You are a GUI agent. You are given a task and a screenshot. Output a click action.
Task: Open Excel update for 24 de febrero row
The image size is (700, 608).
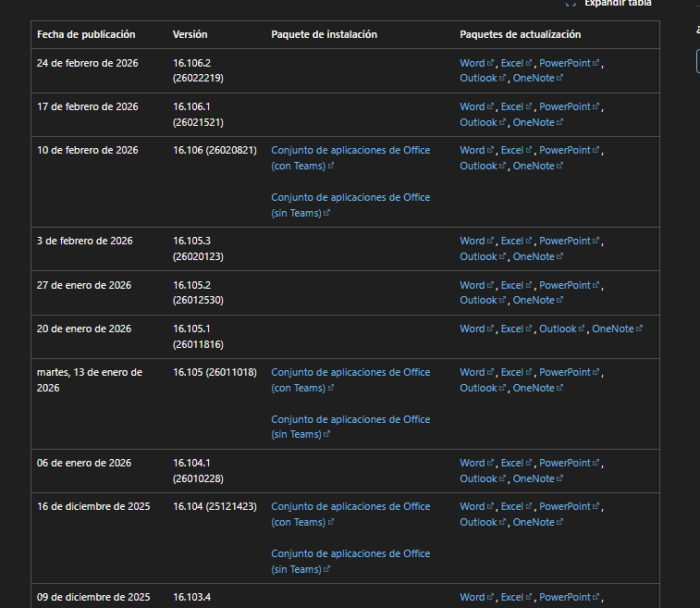pyautogui.click(x=517, y=63)
